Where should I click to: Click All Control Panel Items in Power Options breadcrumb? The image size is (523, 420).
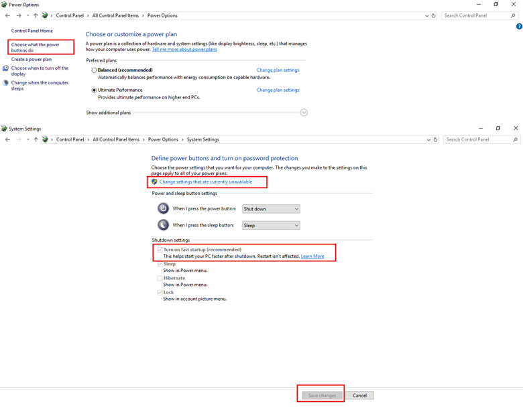115,15
